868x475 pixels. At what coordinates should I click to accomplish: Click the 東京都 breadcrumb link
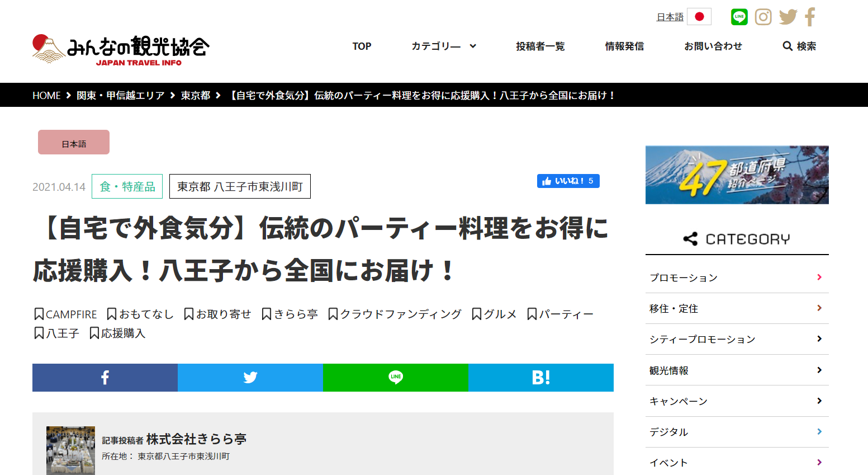tap(195, 96)
